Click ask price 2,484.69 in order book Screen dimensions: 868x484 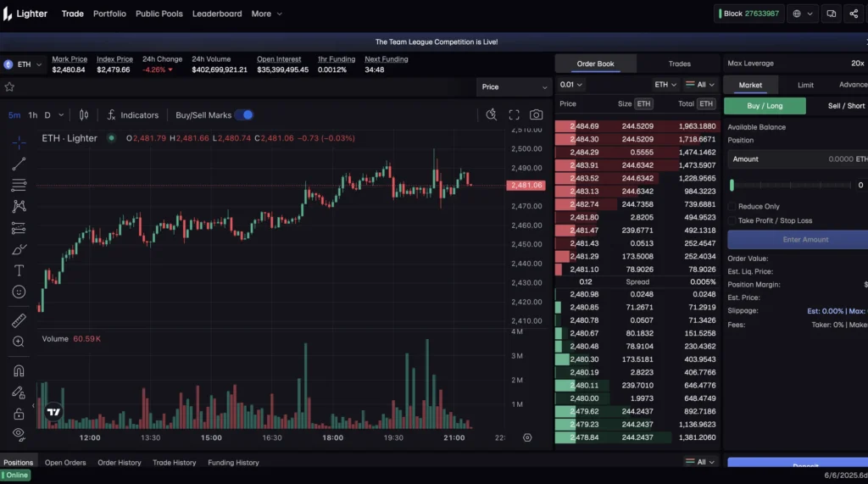(x=584, y=126)
